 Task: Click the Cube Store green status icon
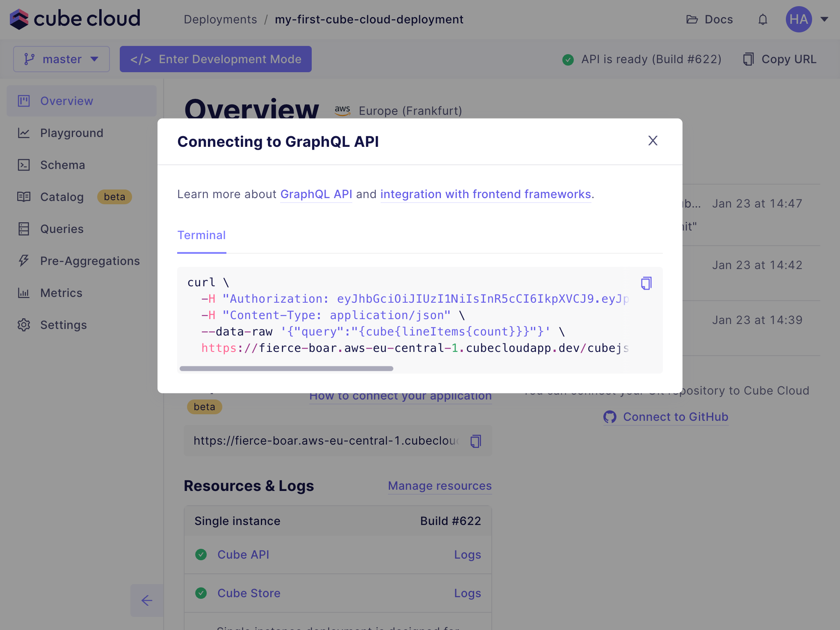(201, 593)
